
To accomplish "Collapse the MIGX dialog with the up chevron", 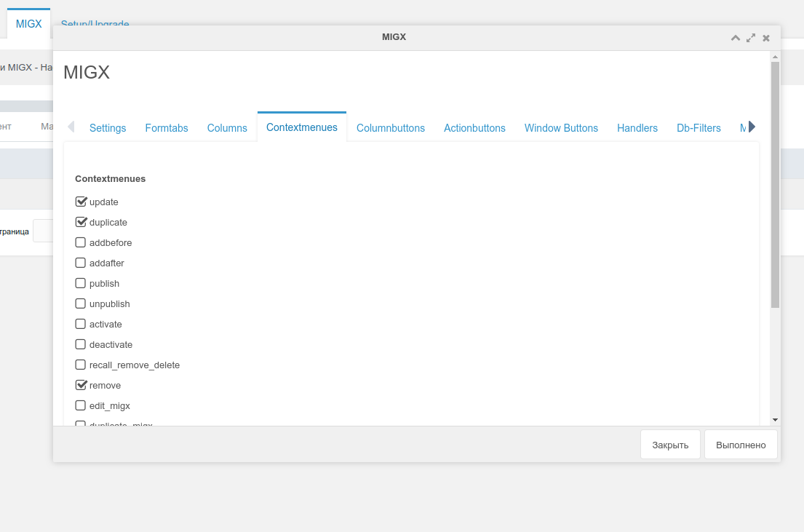I will (736, 38).
